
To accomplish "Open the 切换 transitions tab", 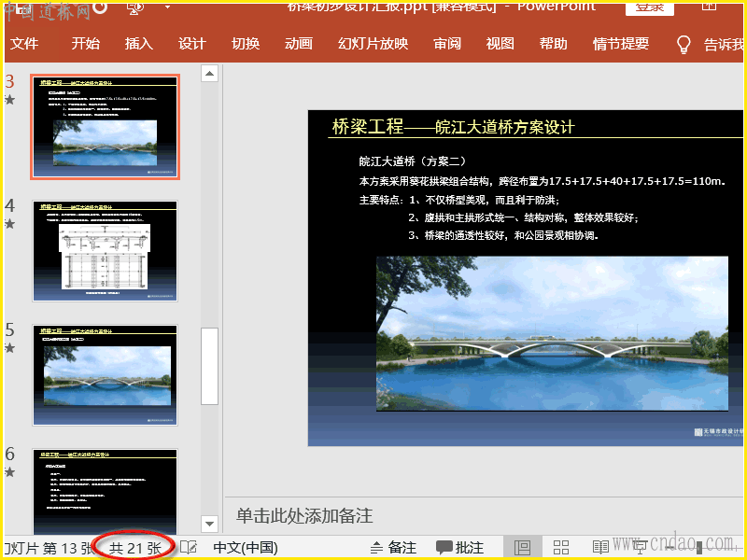I will coord(246,44).
